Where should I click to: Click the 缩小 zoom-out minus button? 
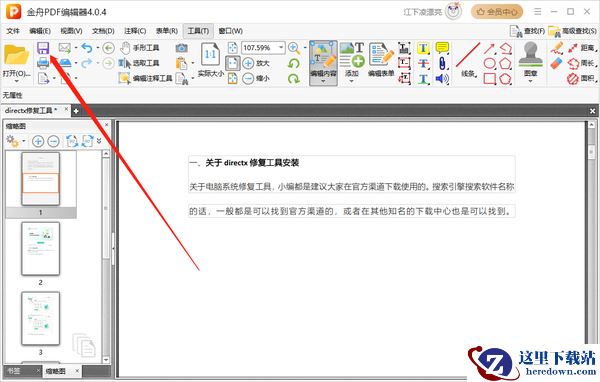pyautogui.click(x=256, y=78)
